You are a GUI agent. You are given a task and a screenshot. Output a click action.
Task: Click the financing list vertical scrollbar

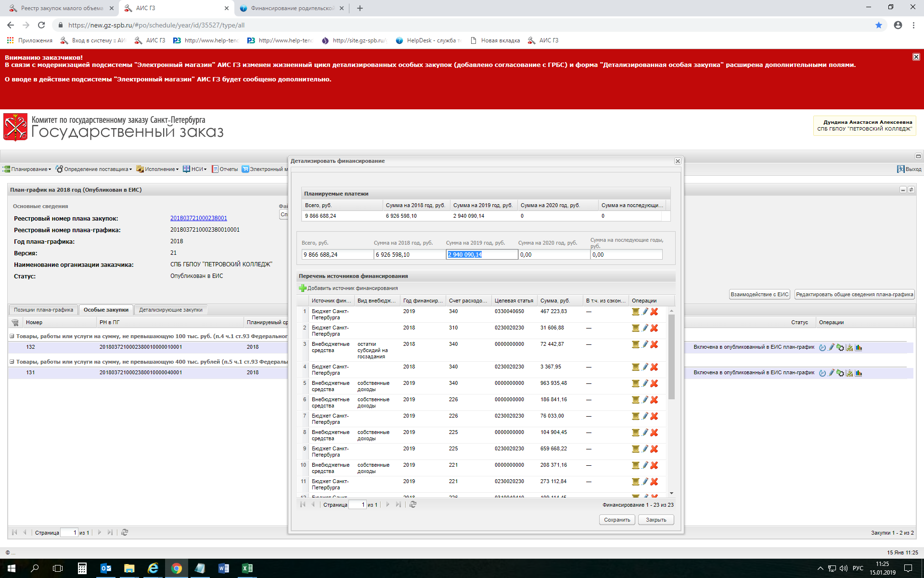671,356
